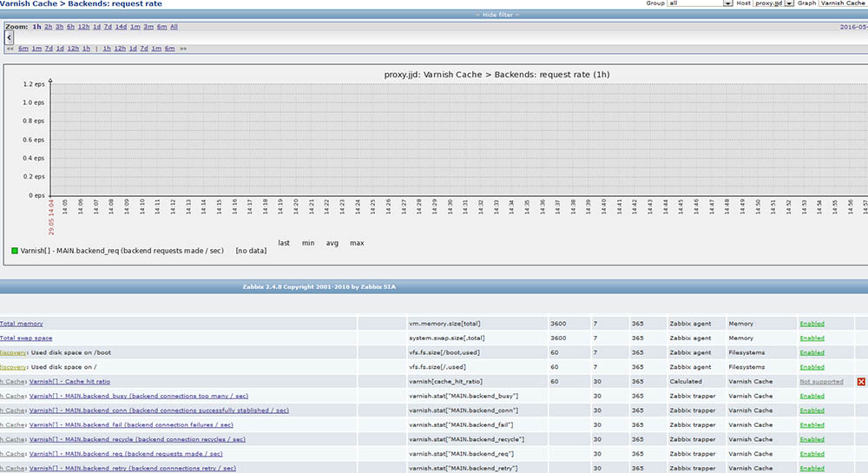Toggle Enabled status for MAIN.backend_busy item
868x473 pixels.
tap(812, 397)
